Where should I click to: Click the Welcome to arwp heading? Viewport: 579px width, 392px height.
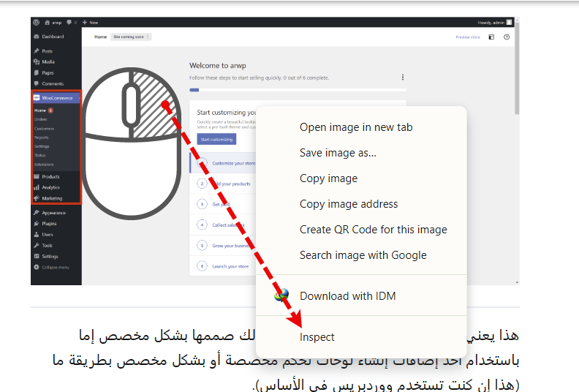click(x=218, y=65)
